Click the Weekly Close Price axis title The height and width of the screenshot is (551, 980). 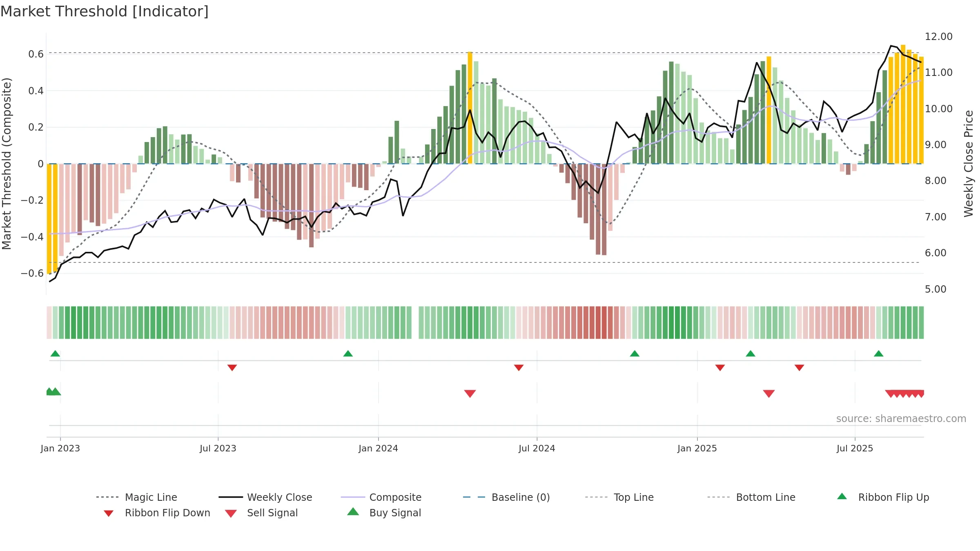[969, 163]
